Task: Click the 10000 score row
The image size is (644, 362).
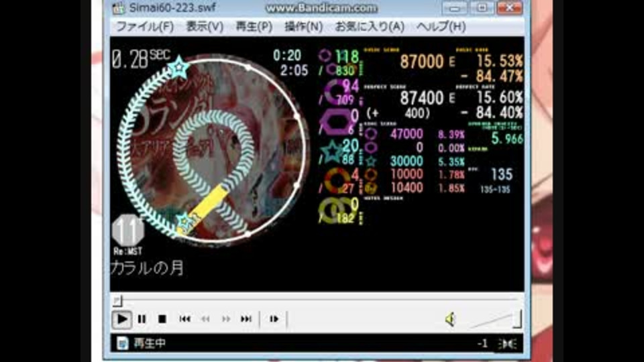Action: point(407,174)
